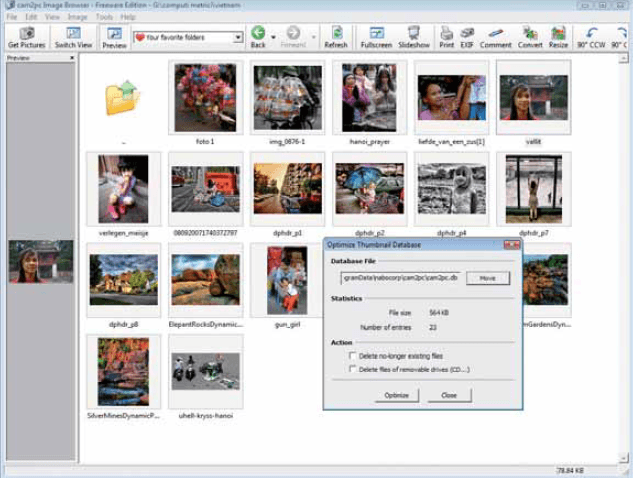Check Delete no-longer existing files

point(352,356)
